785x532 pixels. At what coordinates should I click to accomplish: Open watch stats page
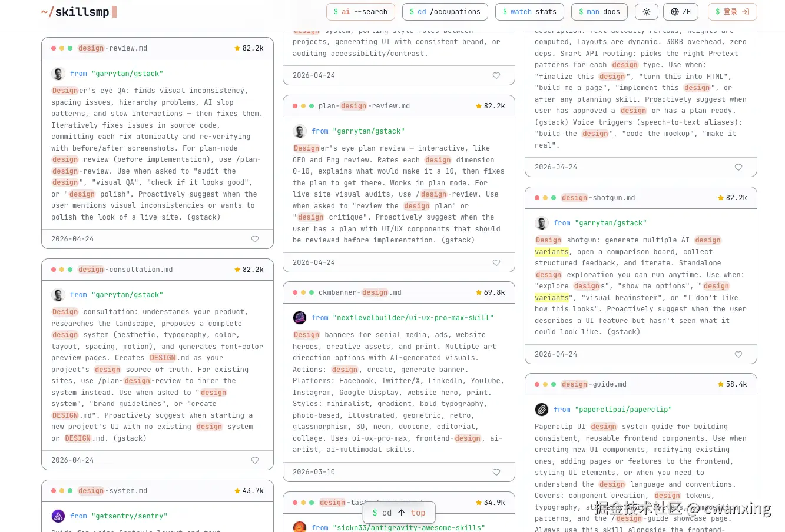pyautogui.click(x=529, y=12)
